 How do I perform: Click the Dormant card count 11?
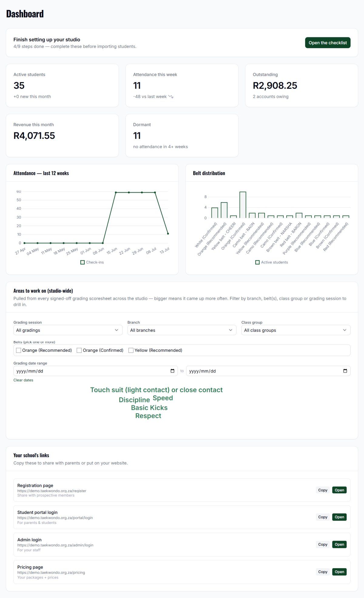(137, 136)
